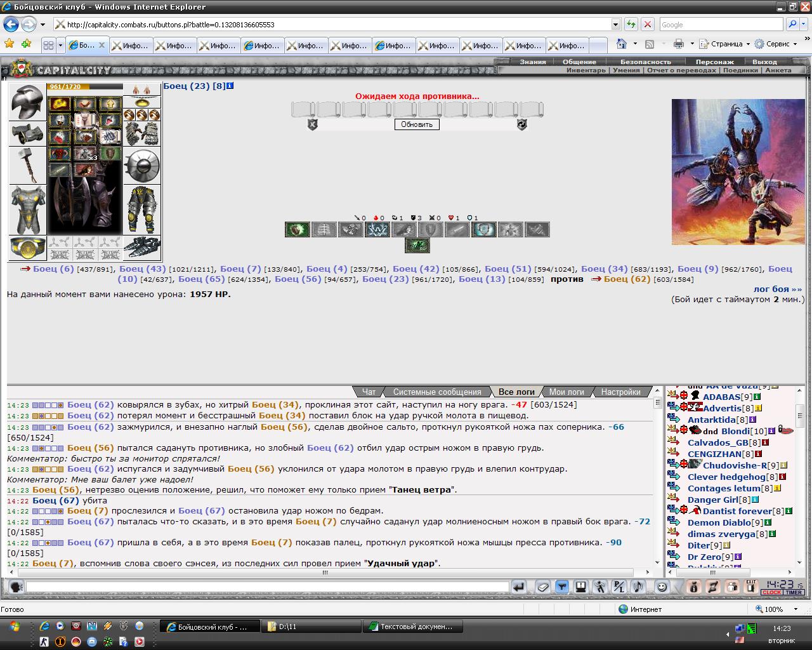Open the Знания menu
Screen dimensions: 812x650
click(533, 62)
